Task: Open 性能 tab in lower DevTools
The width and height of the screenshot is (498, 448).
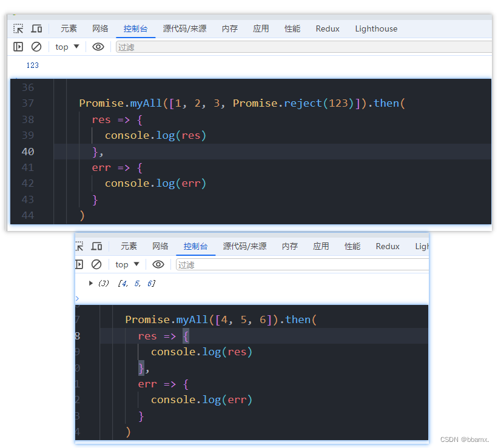Action: pyautogui.click(x=352, y=246)
